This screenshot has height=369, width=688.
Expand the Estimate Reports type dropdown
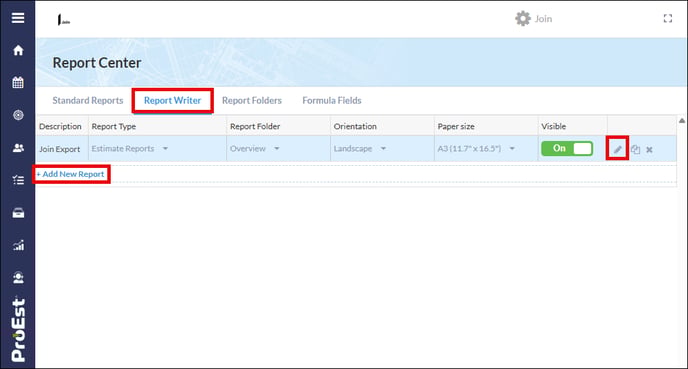point(165,149)
